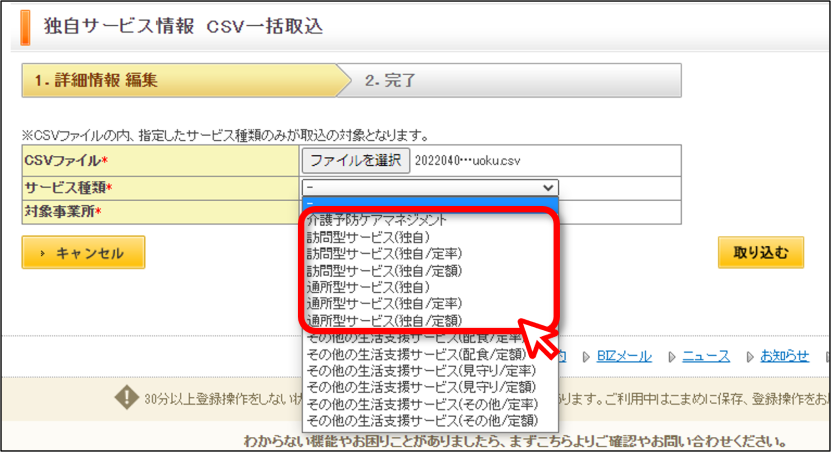Select 介護予防ケアマネジメント from the list
831x452 pixels.
377,219
